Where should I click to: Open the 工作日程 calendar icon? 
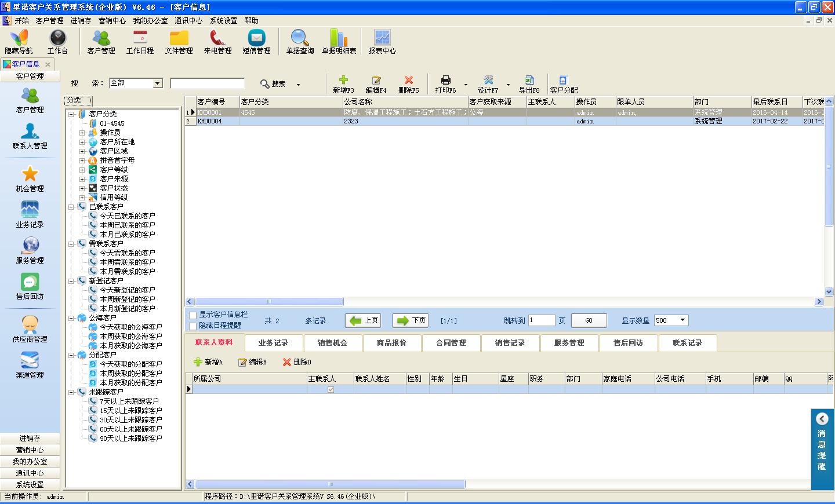(140, 42)
